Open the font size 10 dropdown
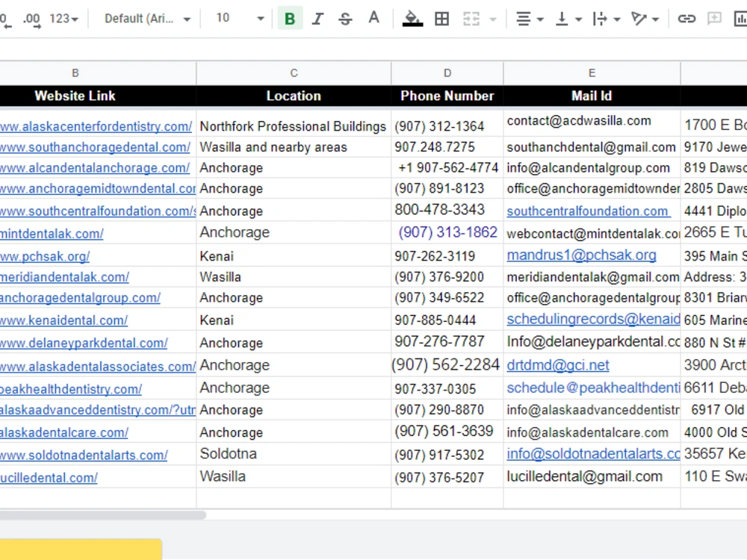The height and width of the screenshot is (560, 747). coord(260,19)
